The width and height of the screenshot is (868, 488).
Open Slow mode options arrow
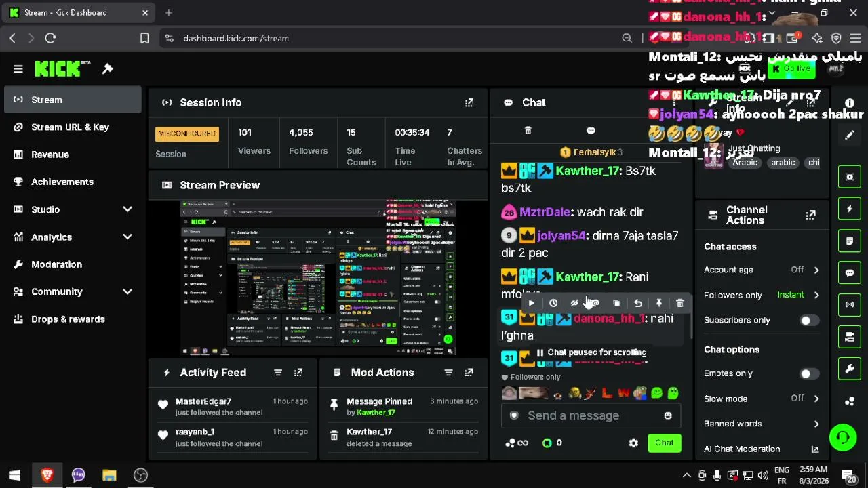816,399
